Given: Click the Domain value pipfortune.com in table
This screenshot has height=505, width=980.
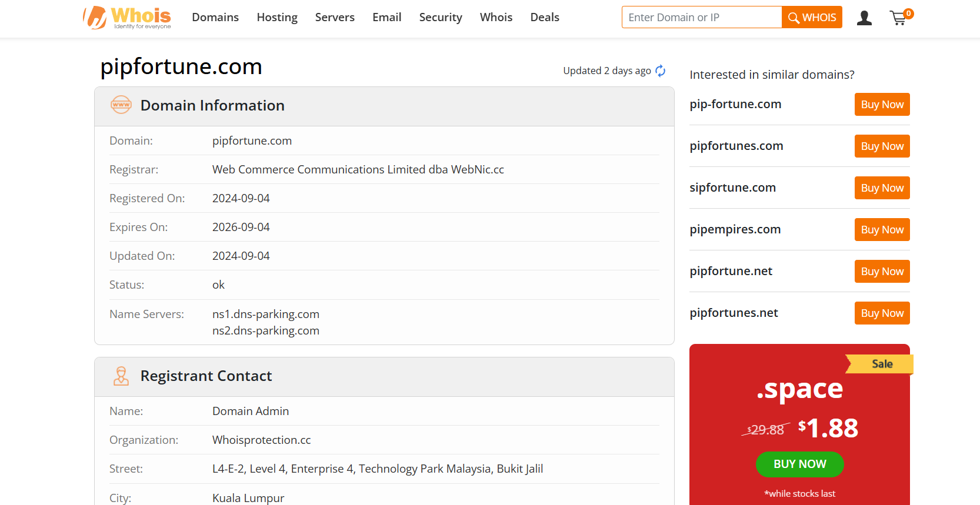Looking at the screenshot, I should [252, 141].
